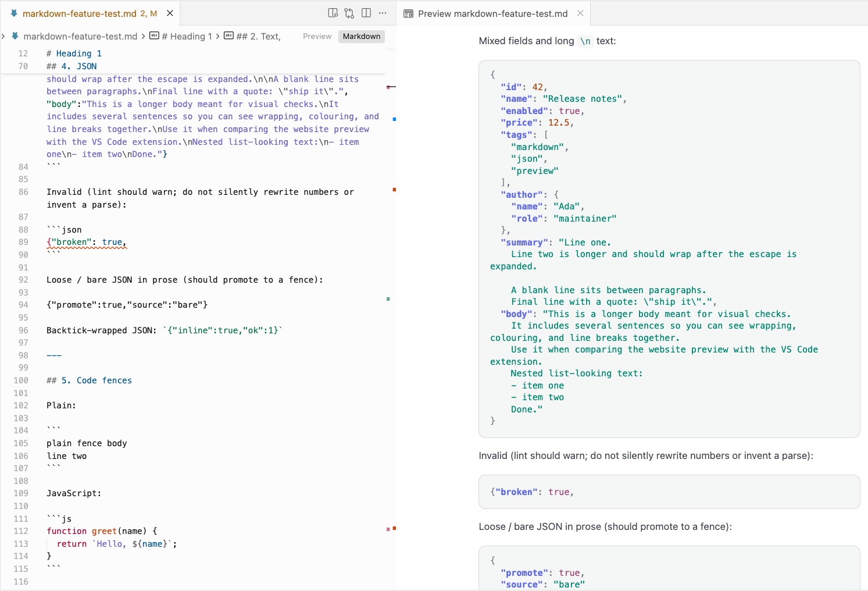Click the preview icon in Preview tab
Viewport: 868px width, 591px height.
(x=408, y=13)
